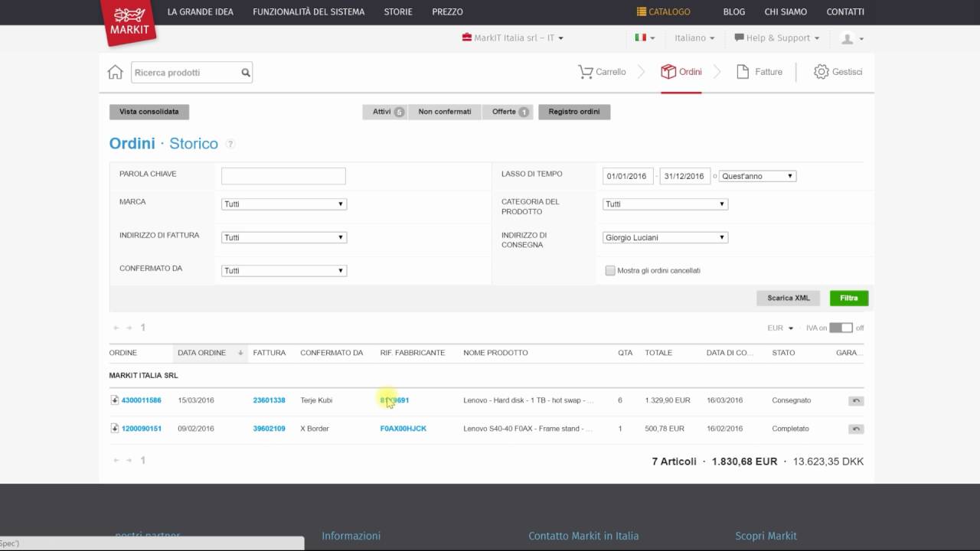Screen dimensions: 980x551
Task: Click the Storico help question mark
Action: (230, 144)
